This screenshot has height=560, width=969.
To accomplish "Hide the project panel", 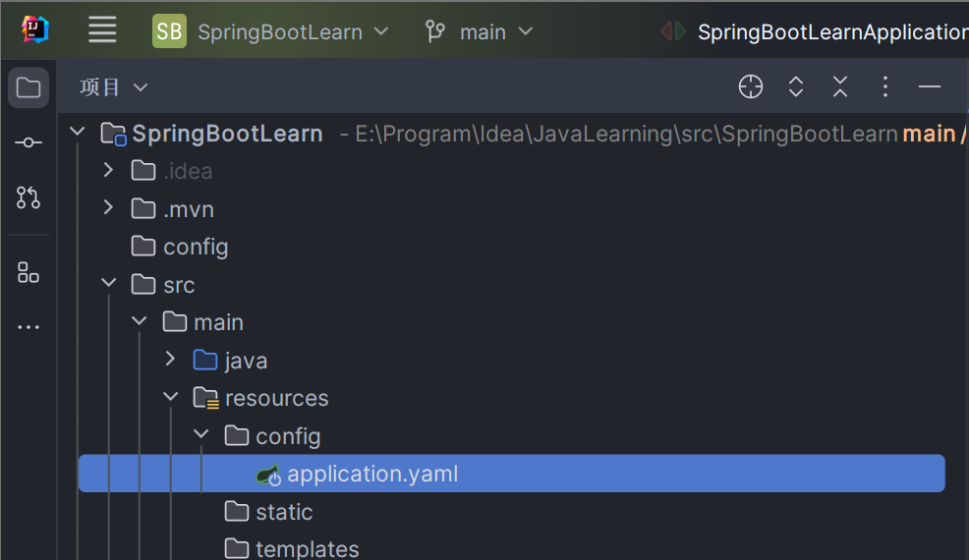I will pos(930,86).
